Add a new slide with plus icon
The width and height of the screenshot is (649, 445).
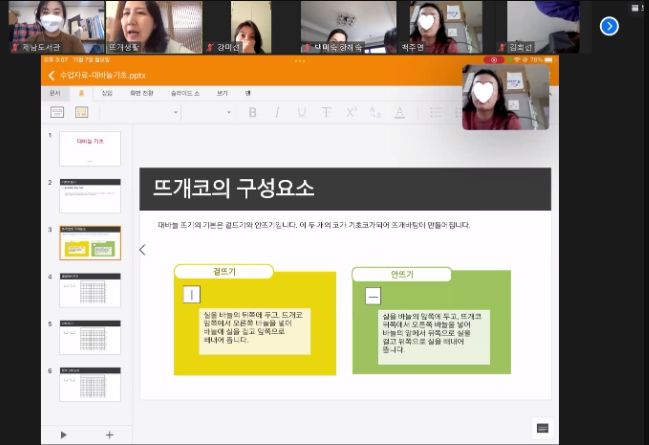click(x=109, y=434)
